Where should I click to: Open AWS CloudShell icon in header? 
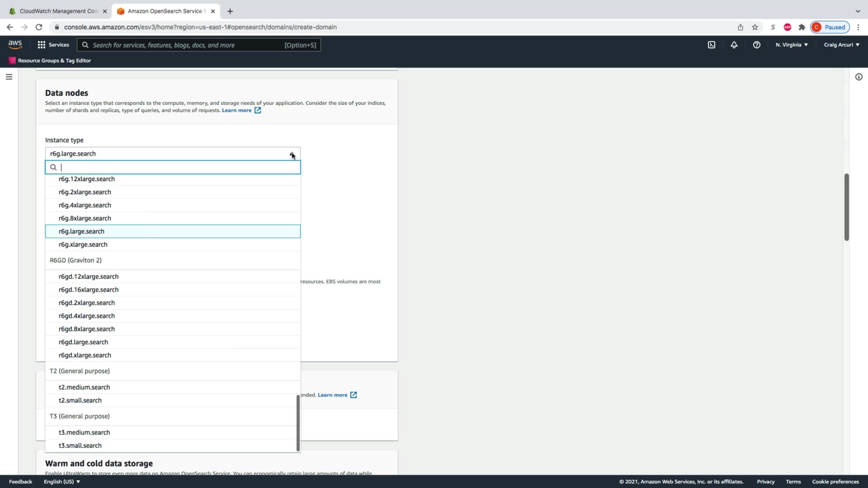pos(711,45)
